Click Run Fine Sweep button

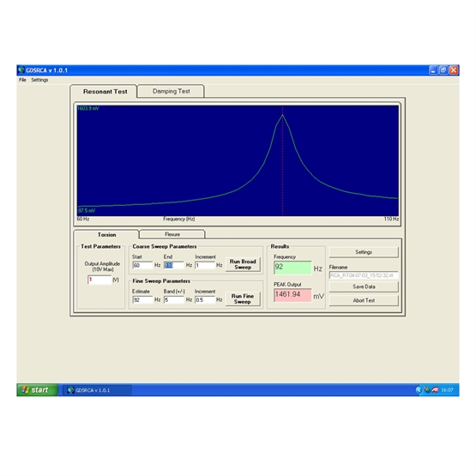pyautogui.click(x=242, y=299)
